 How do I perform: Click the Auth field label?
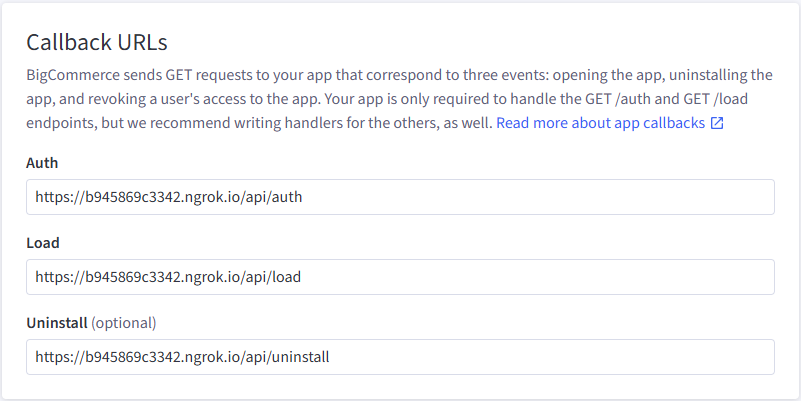coord(42,163)
